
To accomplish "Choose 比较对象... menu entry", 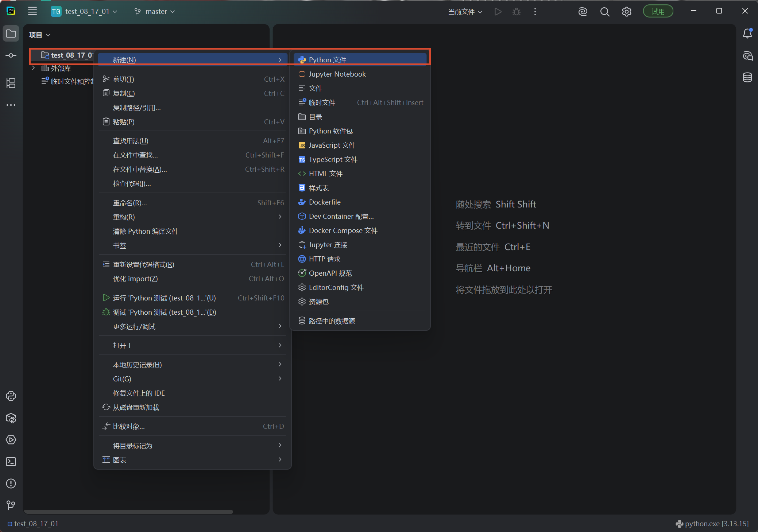I will pyautogui.click(x=193, y=426).
